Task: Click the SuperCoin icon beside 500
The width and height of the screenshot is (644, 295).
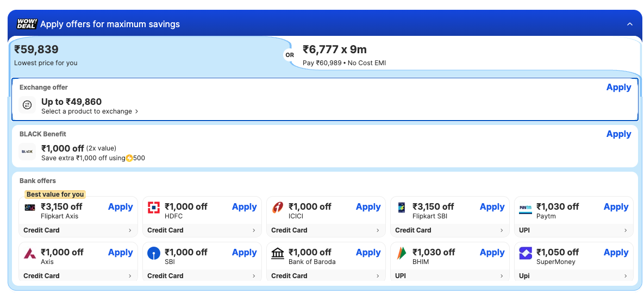Action: 129,158
